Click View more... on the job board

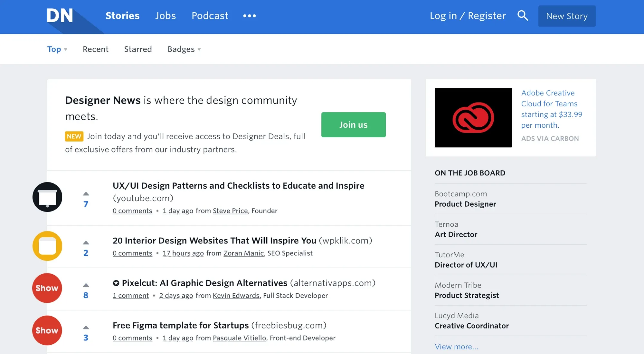457,347
